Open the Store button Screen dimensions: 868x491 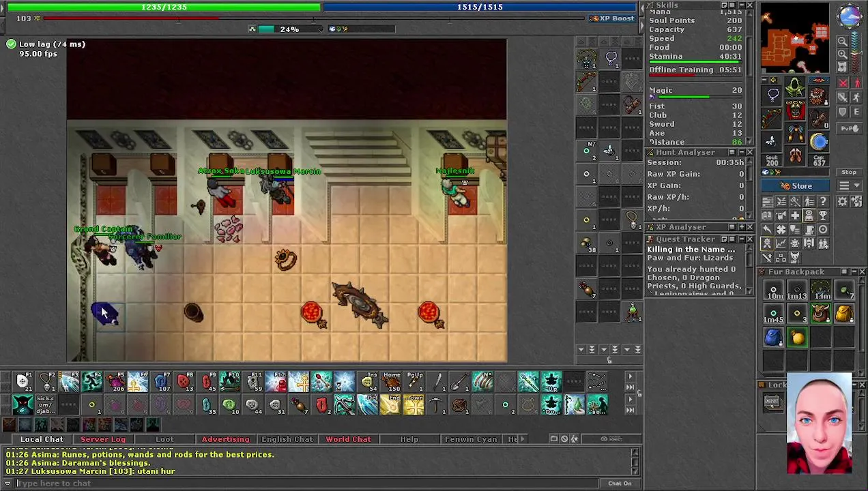(x=796, y=185)
